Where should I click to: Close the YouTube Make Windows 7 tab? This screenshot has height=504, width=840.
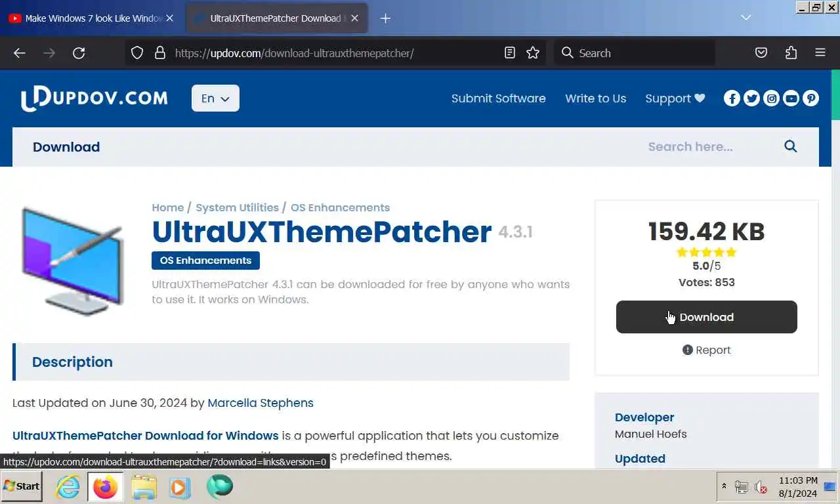coord(169,18)
